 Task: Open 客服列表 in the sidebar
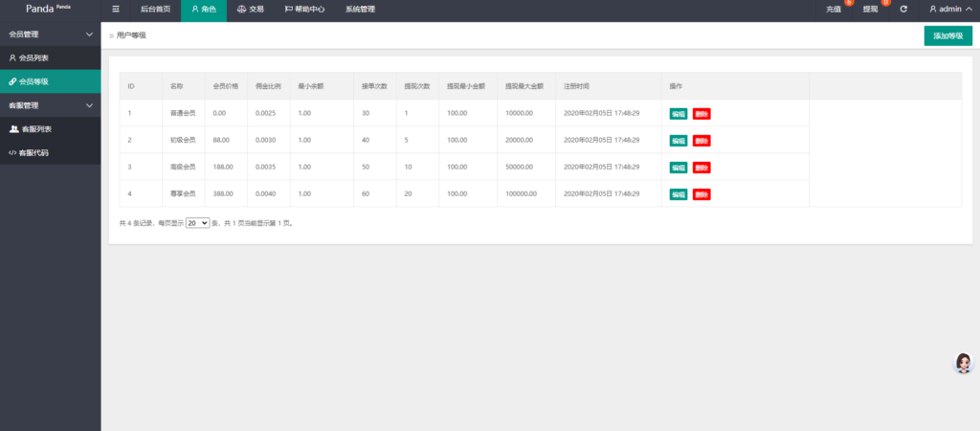50,129
